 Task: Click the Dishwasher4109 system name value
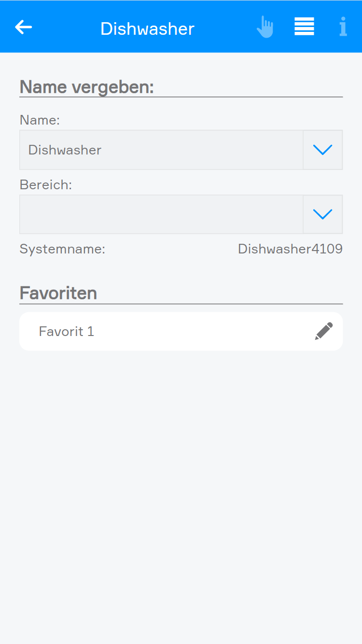[290, 249]
